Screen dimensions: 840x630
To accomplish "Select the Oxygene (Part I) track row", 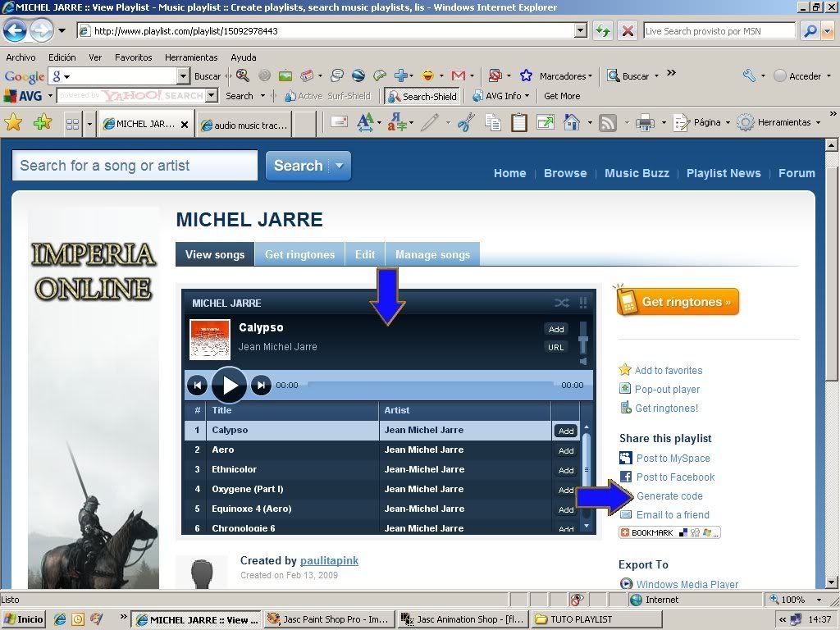I will (x=367, y=489).
